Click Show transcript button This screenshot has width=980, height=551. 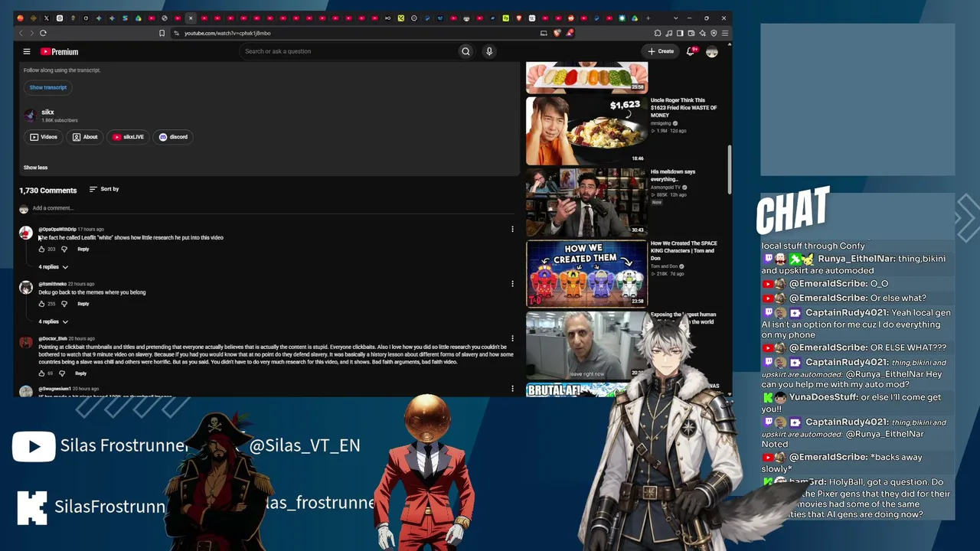pyautogui.click(x=48, y=87)
